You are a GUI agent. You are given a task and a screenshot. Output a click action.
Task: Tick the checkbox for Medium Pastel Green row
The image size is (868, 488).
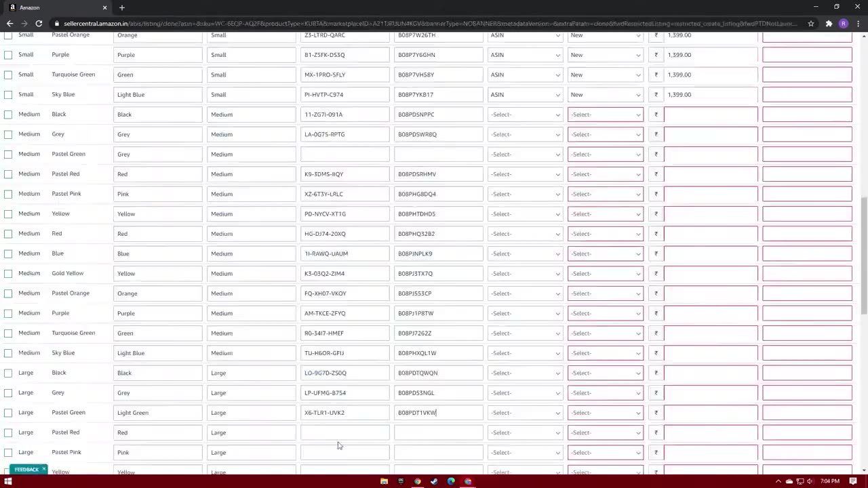coord(8,154)
